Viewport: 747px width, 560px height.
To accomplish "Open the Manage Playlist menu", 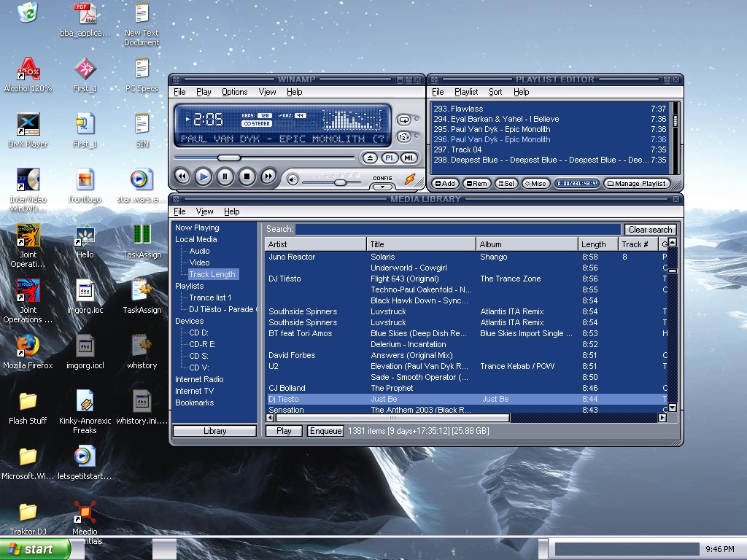I will 637,183.
